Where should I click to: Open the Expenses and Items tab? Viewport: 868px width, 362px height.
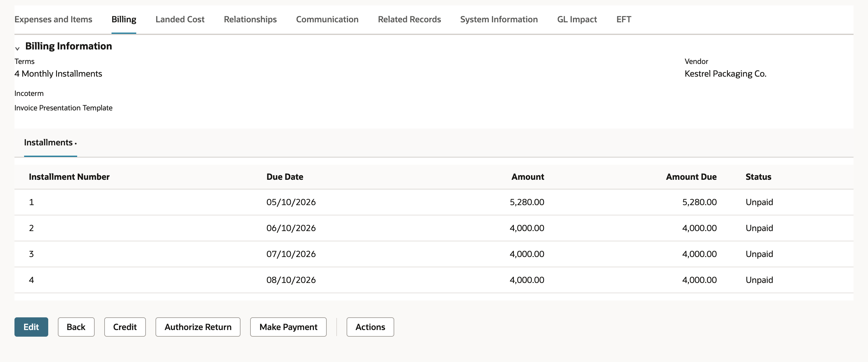click(53, 19)
